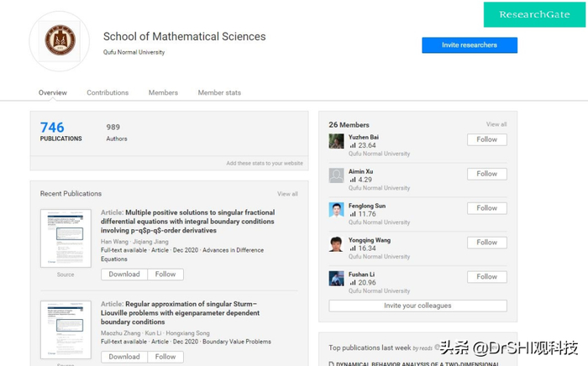Open Yuzhen Bai's profile photo
This screenshot has width=588, height=366.
tap(336, 141)
